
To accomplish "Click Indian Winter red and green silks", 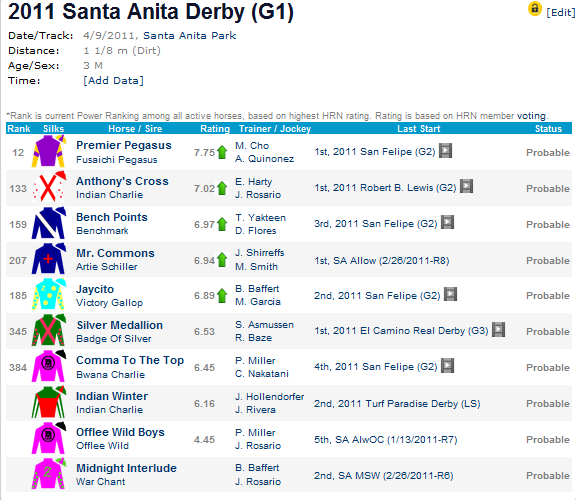I will pyautogui.click(x=48, y=402).
